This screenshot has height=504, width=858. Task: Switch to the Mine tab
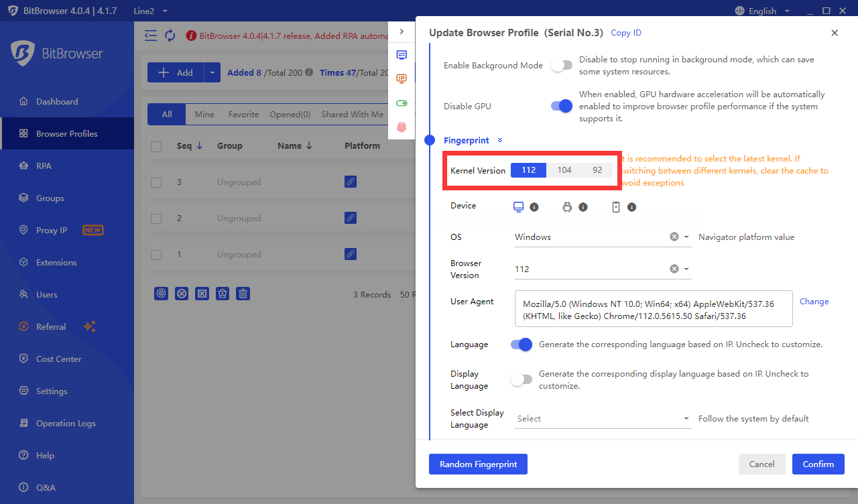pyautogui.click(x=204, y=115)
